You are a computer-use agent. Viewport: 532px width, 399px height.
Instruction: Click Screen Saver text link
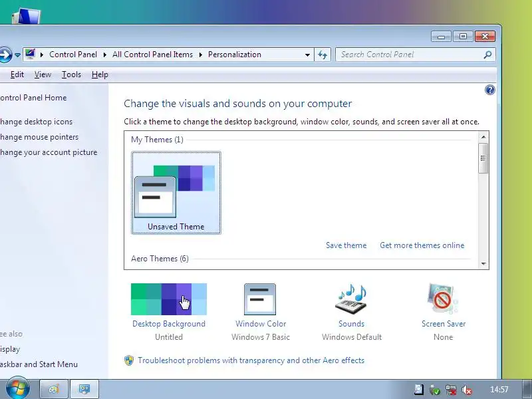(444, 324)
